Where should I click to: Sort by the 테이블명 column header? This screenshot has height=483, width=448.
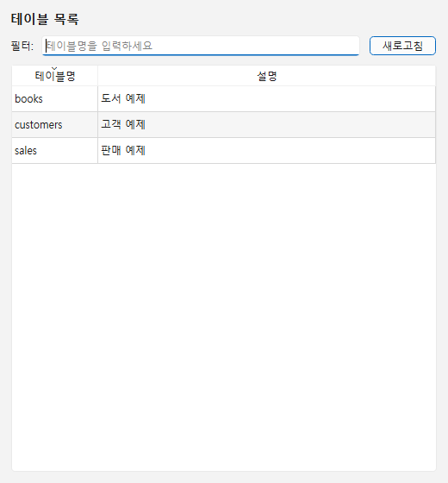(x=55, y=76)
